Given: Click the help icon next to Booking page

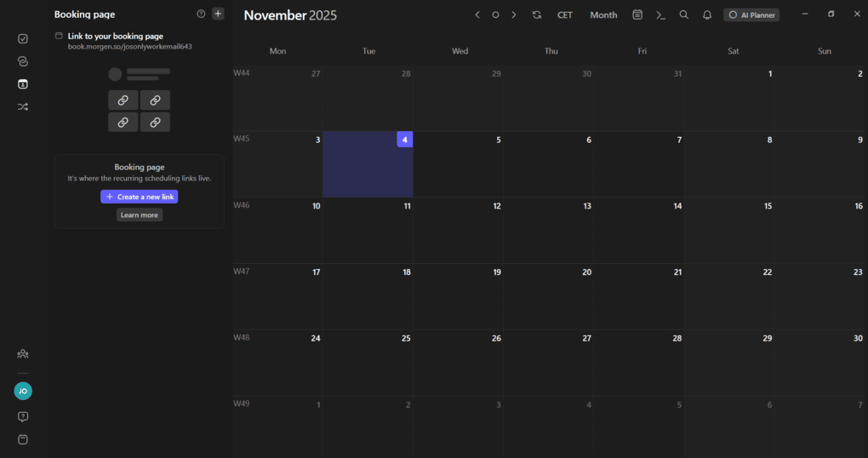Looking at the screenshot, I should (x=201, y=14).
